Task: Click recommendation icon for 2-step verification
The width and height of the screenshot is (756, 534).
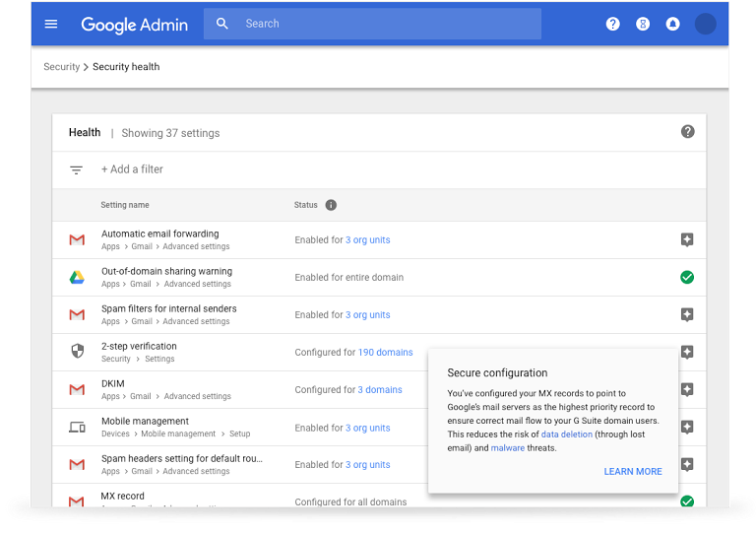Action: click(687, 352)
